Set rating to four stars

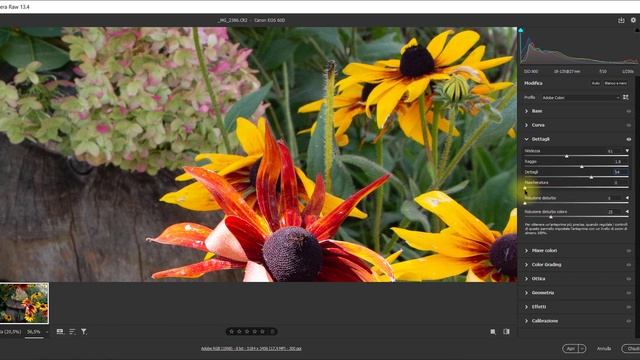pyautogui.click(x=255, y=332)
